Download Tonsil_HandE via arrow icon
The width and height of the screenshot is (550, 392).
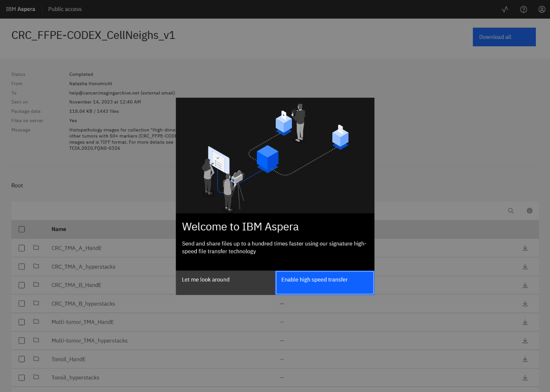525,359
